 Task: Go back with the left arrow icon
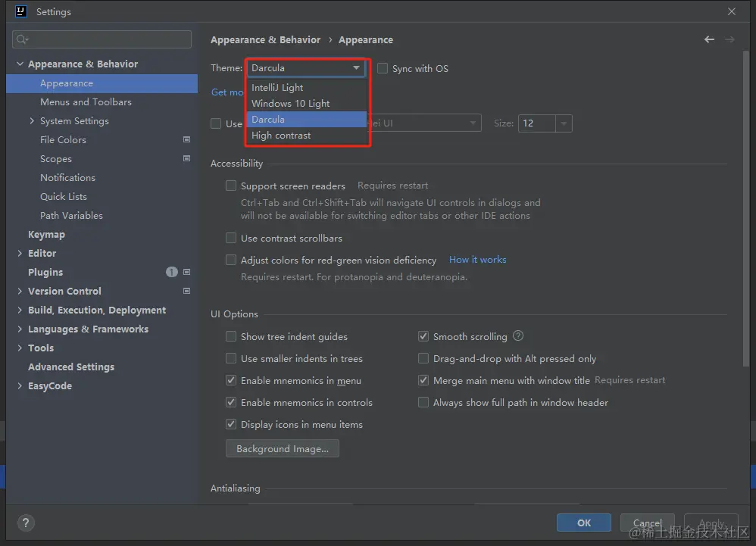[x=709, y=39]
